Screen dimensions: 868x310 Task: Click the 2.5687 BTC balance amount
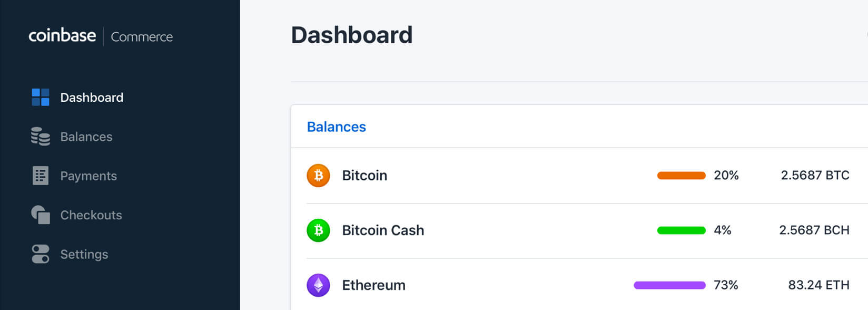[x=815, y=176]
